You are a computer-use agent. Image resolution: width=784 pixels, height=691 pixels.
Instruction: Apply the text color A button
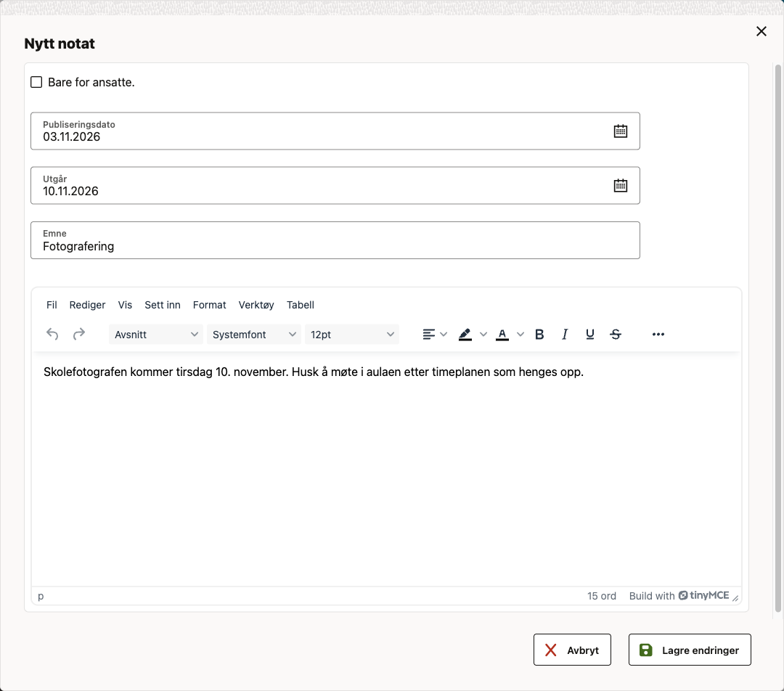502,335
